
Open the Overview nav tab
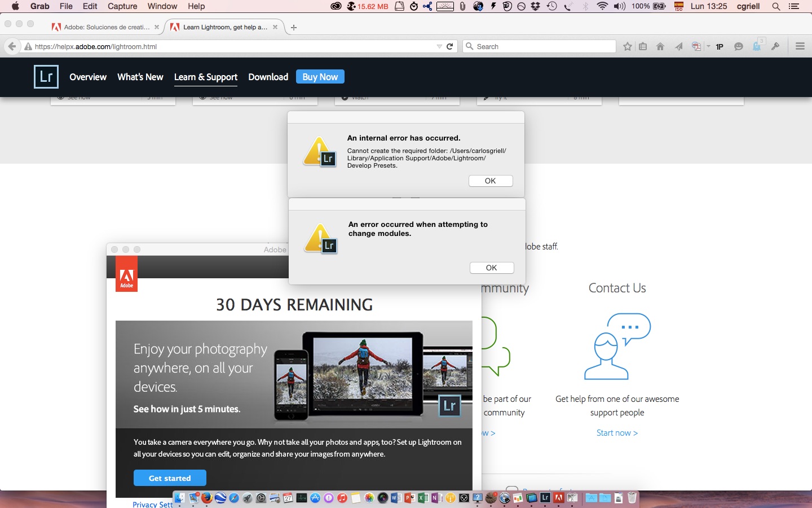click(88, 77)
